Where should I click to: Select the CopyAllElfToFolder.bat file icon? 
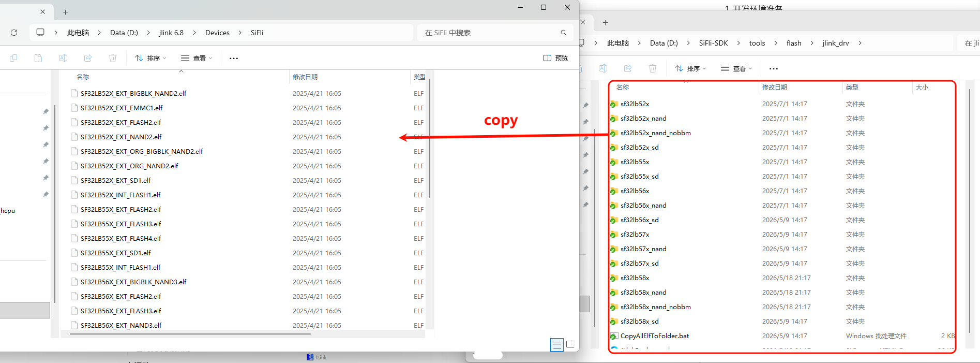[x=614, y=336]
